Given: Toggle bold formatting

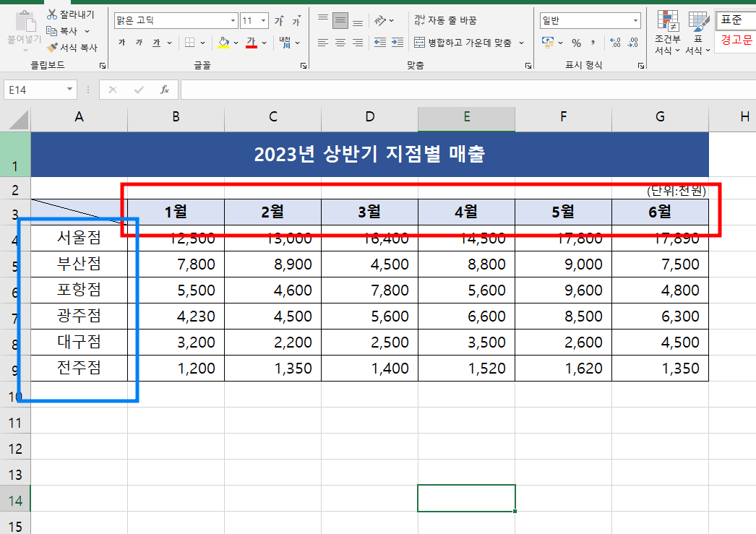Looking at the screenshot, I should pos(122,43).
